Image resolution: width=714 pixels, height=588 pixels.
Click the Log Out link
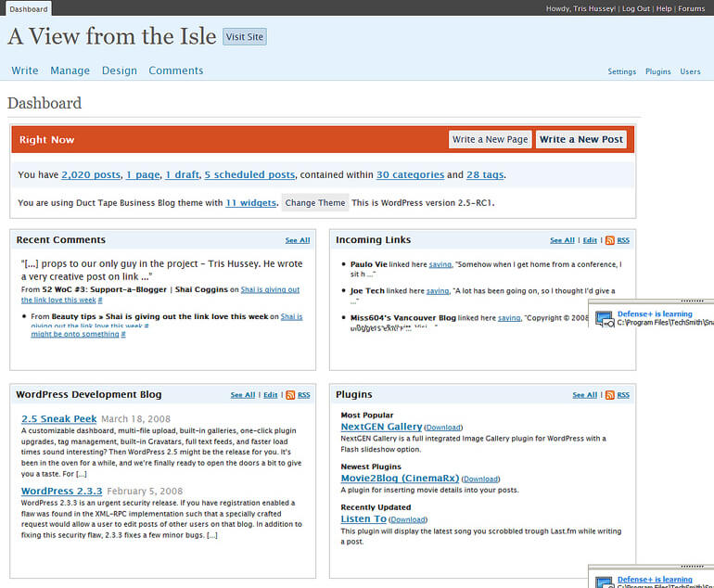(636, 8)
